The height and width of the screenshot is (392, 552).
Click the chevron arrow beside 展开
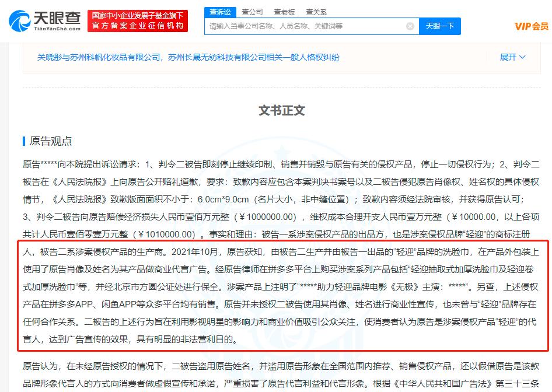[521, 57]
